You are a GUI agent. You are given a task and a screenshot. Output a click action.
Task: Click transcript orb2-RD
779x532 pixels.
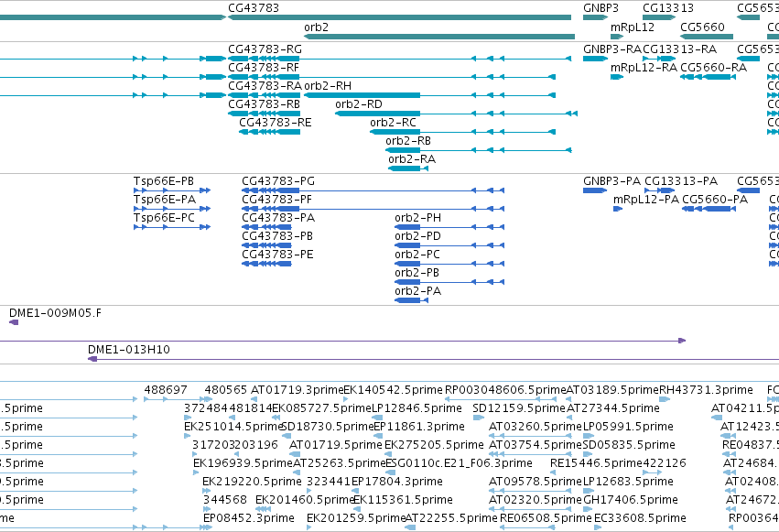click(x=359, y=104)
